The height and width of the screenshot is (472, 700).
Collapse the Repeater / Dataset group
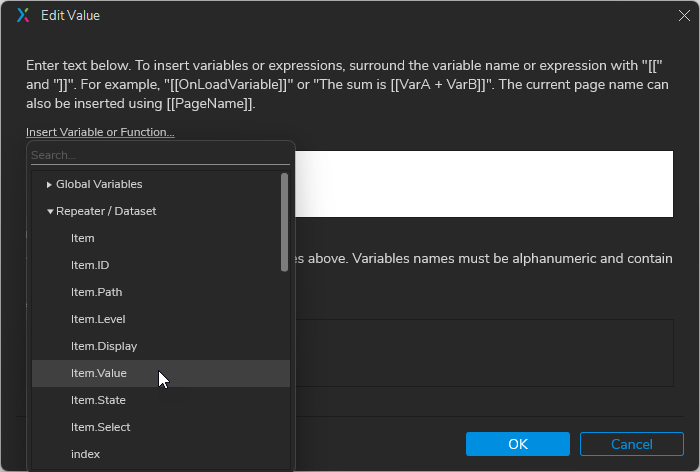point(50,211)
